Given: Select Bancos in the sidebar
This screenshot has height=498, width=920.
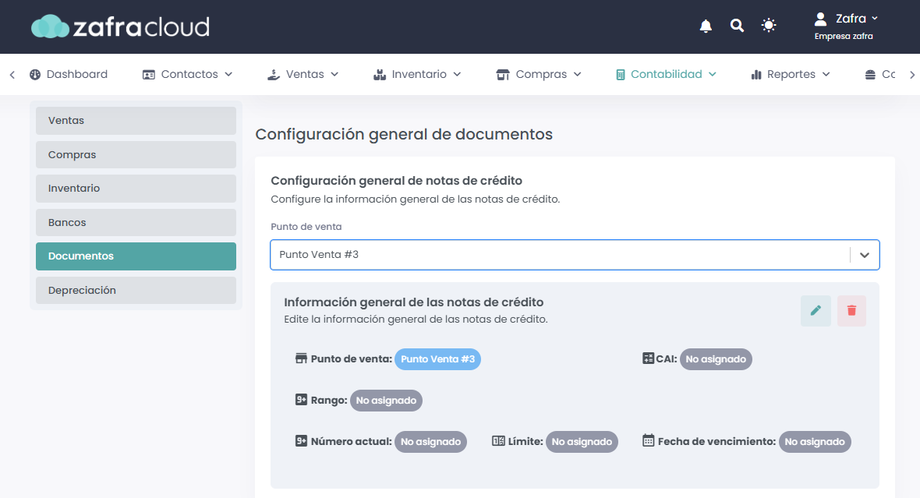Looking at the screenshot, I should click(x=136, y=222).
